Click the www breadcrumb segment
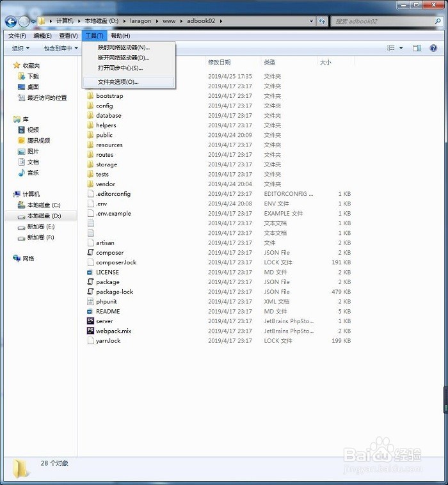Screen dimensions: 448x485 click(x=169, y=21)
